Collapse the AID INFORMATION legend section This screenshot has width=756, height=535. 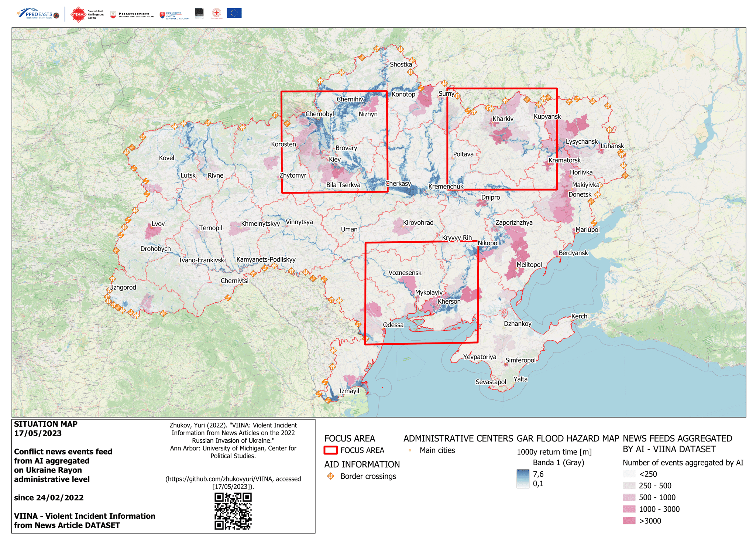(x=362, y=464)
